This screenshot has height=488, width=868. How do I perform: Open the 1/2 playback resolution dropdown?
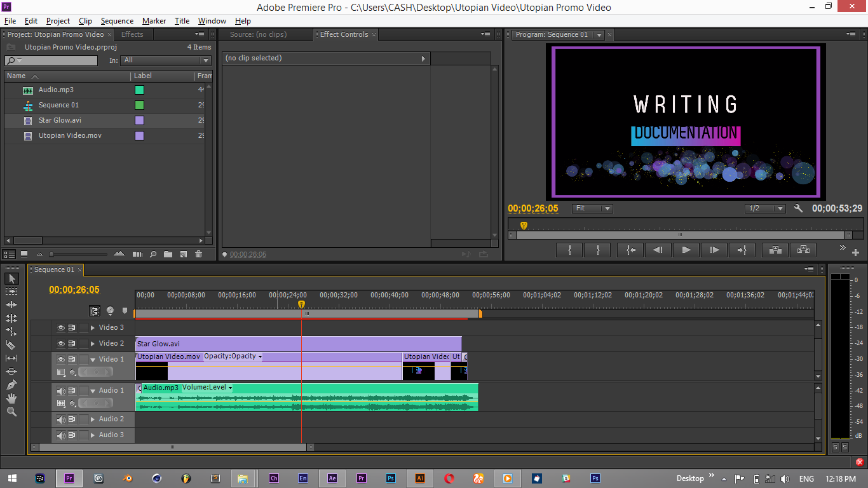765,208
